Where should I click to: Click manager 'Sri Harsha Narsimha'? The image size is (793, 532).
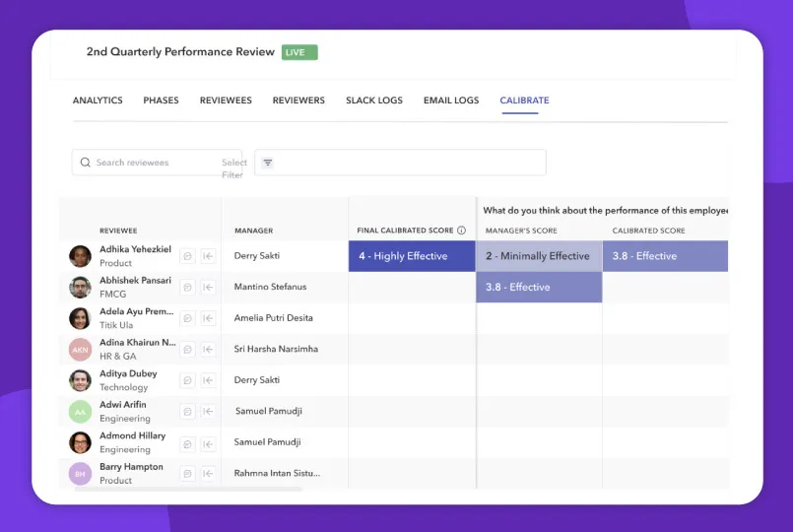(x=276, y=349)
